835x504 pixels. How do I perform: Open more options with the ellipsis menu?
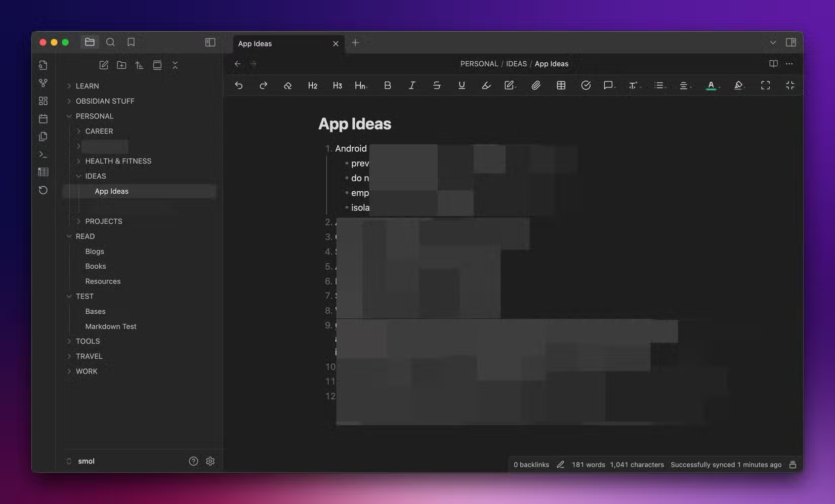tap(789, 64)
